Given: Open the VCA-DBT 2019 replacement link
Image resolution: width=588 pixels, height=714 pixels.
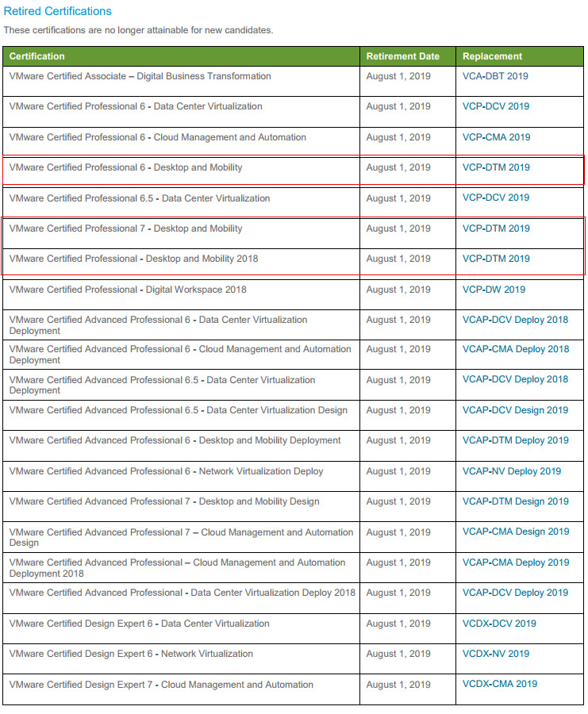Looking at the screenshot, I should [495, 76].
